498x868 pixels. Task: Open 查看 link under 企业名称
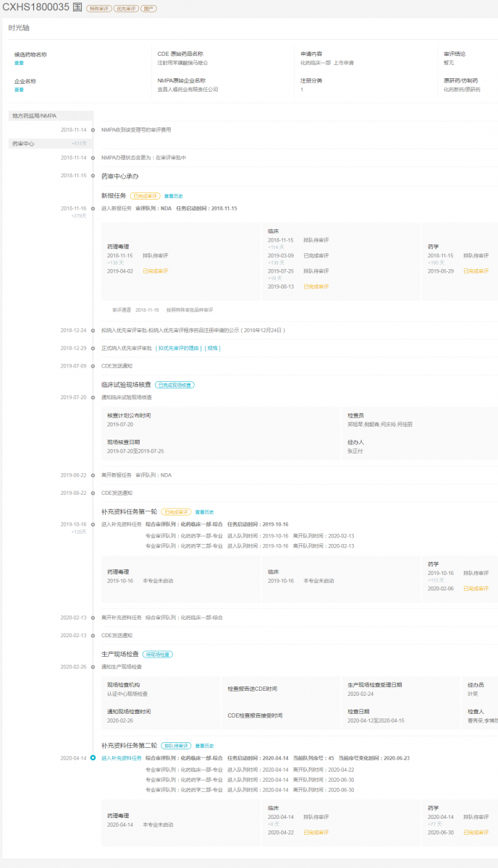[19, 90]
